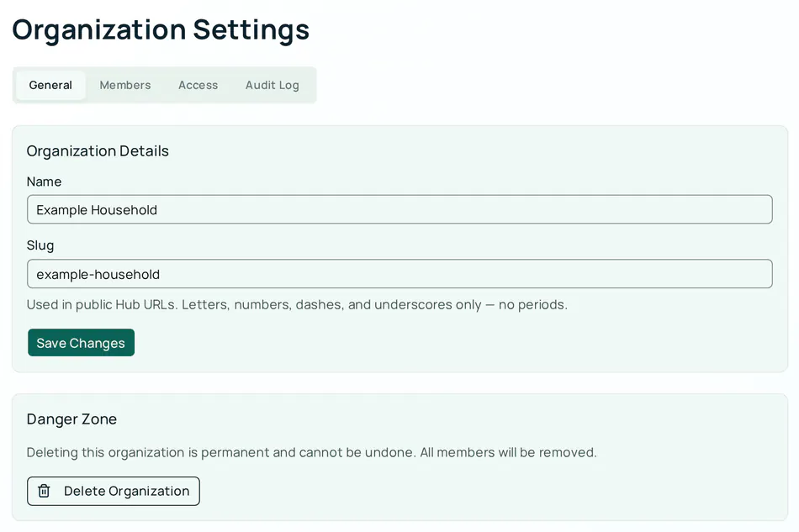This screenshot has height=532, width=799.
Task: Click the Danger Zone heading
Action: coord(71,419)
